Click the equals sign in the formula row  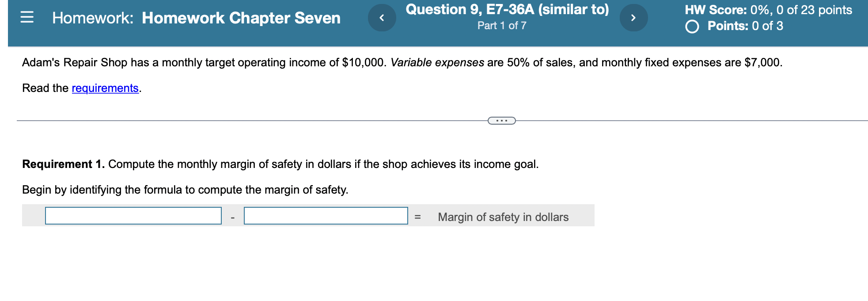click(417, 217)
